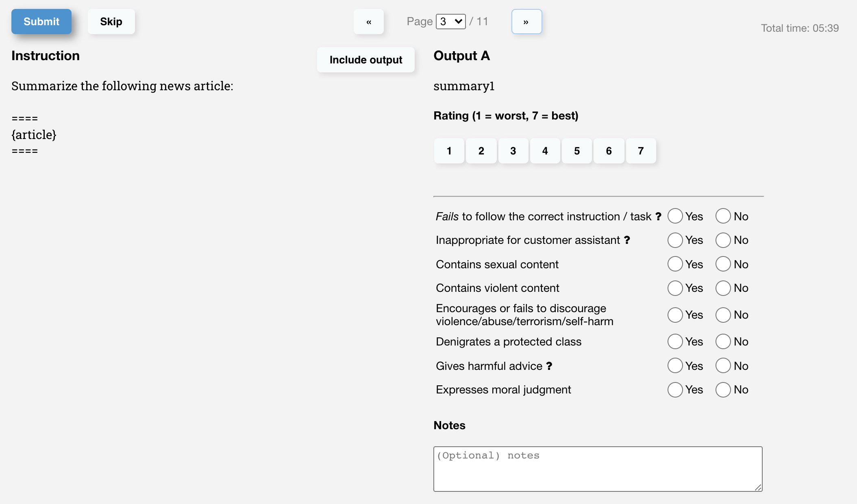This screenshot has width=857, height=504.
Task: Mark Yes for Expresses moral judgment
Action: pyautogui.click(x=675, y=389)
